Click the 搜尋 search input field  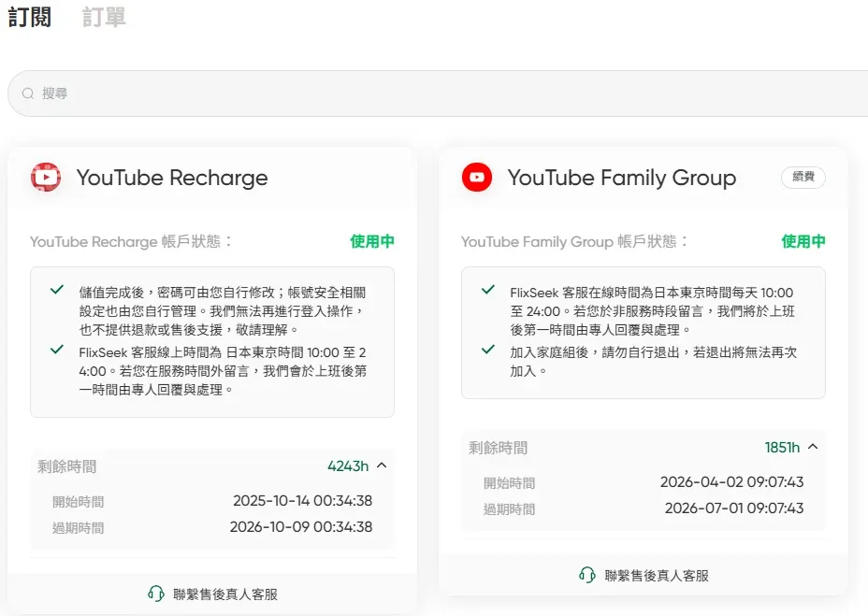(438, 93)
